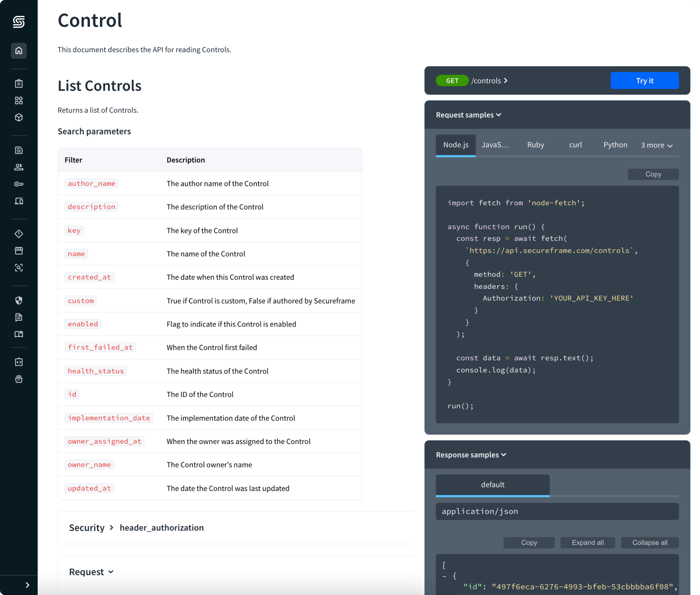Expand the Request section
The width and height of the screenshot is (700, 595).
point(91,572)
